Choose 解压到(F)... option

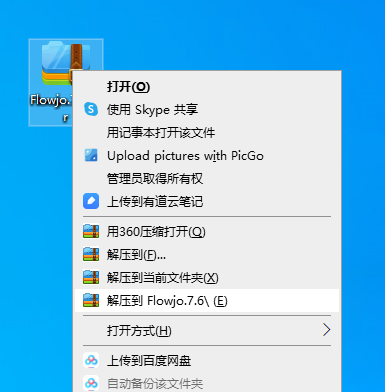(x=207, y=255)
